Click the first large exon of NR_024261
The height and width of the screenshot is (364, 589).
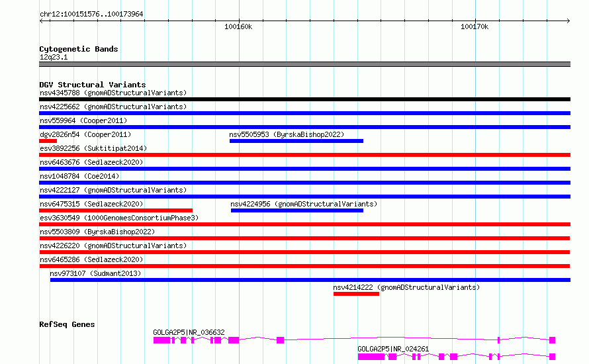tap(371, 357)
